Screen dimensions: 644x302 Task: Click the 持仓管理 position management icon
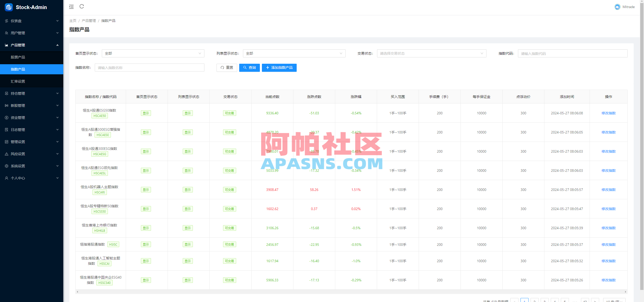click(6, 93)
